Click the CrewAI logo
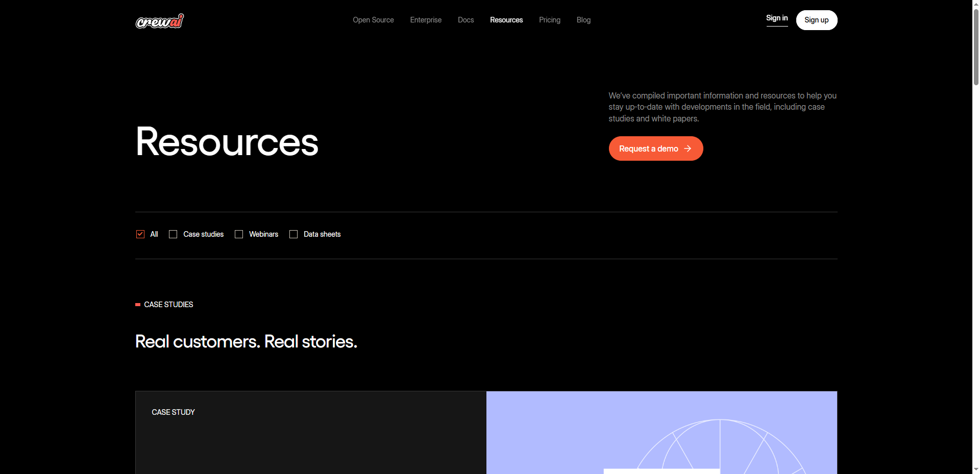980x474 pixels. pos(159,21)
